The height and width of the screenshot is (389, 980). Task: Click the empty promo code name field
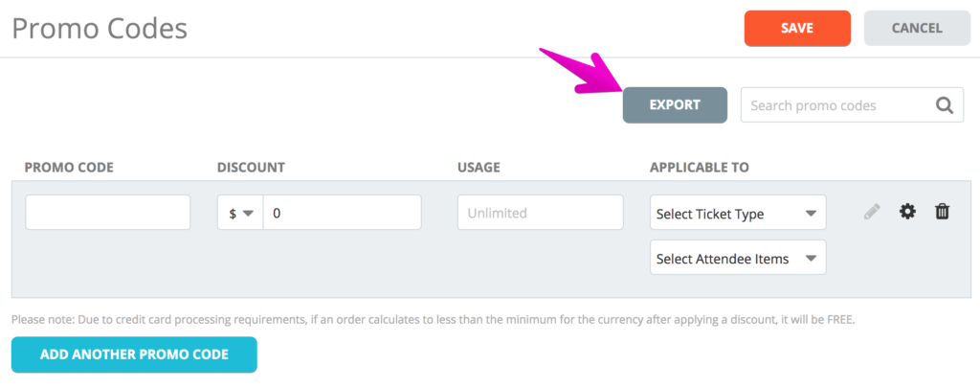point(107,212)
